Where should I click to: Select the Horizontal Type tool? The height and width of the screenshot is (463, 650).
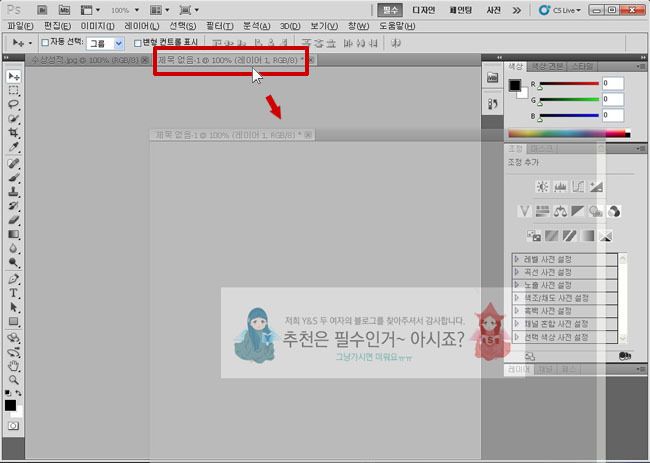[13, 293]
